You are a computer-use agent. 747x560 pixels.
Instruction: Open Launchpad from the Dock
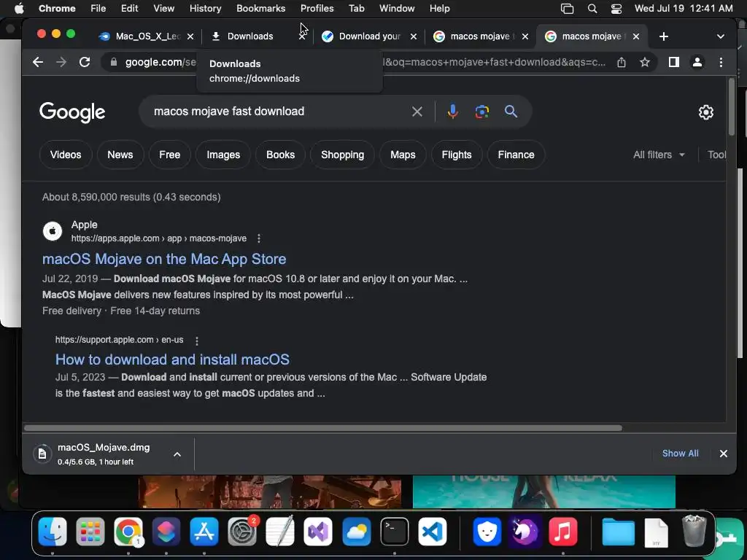pyautogui.click(x=90, y=532)
